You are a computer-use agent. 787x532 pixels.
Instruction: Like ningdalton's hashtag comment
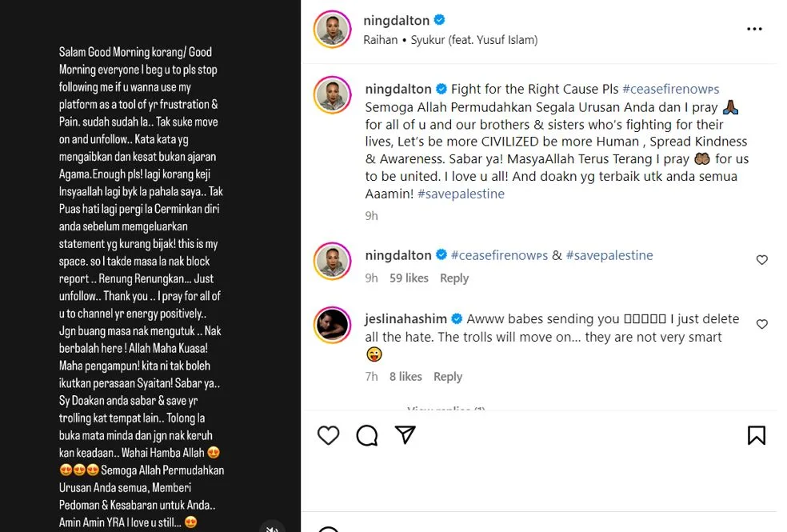point(761,260)
